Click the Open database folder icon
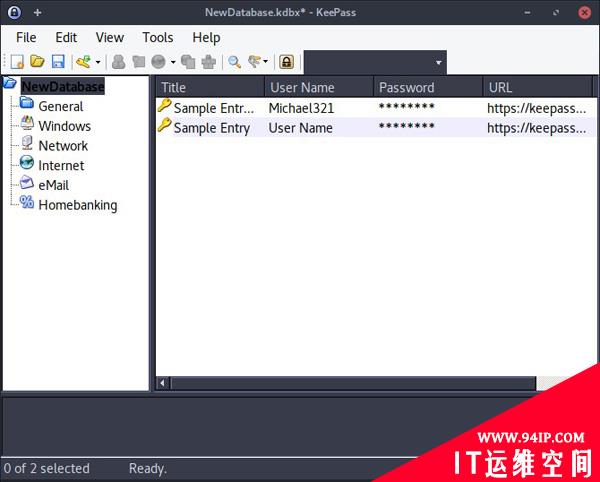The width and height of the screenshot is (600, 482). click(38, 61)
